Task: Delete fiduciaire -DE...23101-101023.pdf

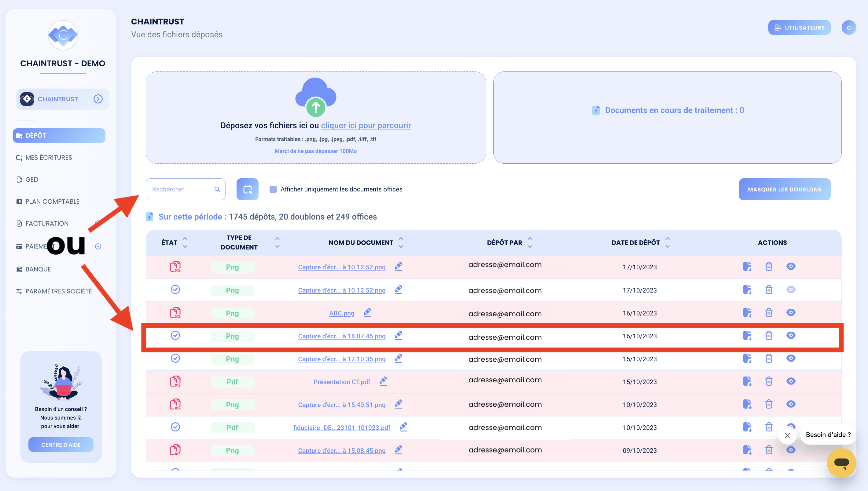Action: [x=769, y=427]
